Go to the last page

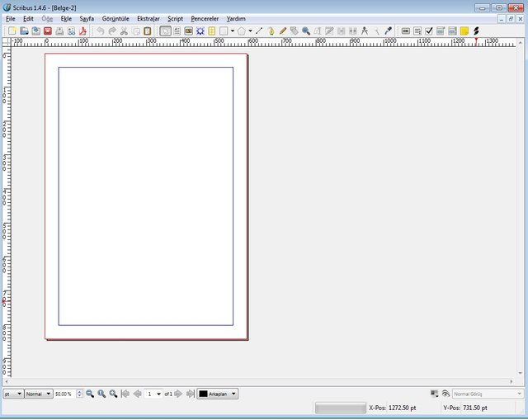[x=190, y=394]
